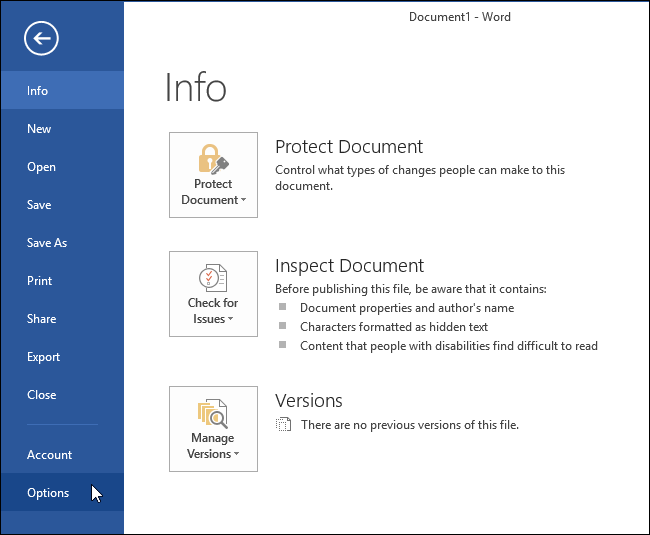This screenshot has height=535, width=650.
Task: Expand the Manage Versions dropdown
Action: pyautogui.click(x=213, y=446)
